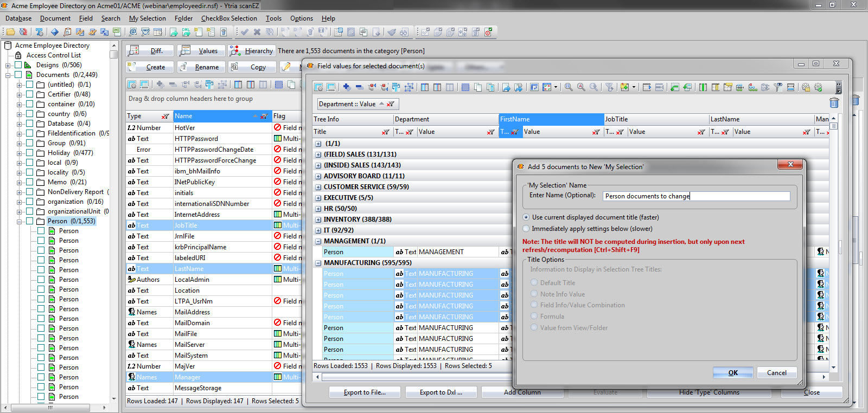This screenshot has width=868, height=413.
Task: Click the UNID icon in main toolbar
Action: point(145,32)
